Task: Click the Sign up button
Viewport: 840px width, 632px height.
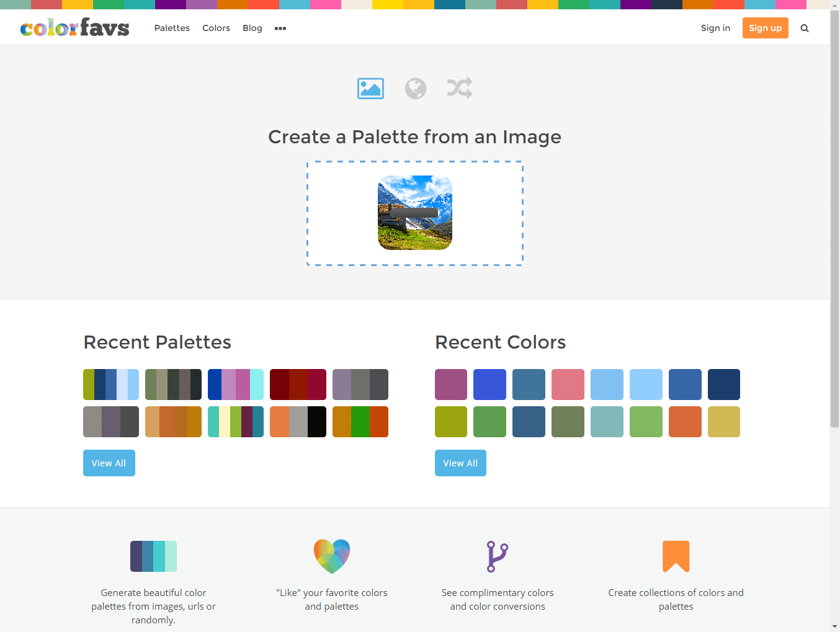Action: (x=765, y=28)
